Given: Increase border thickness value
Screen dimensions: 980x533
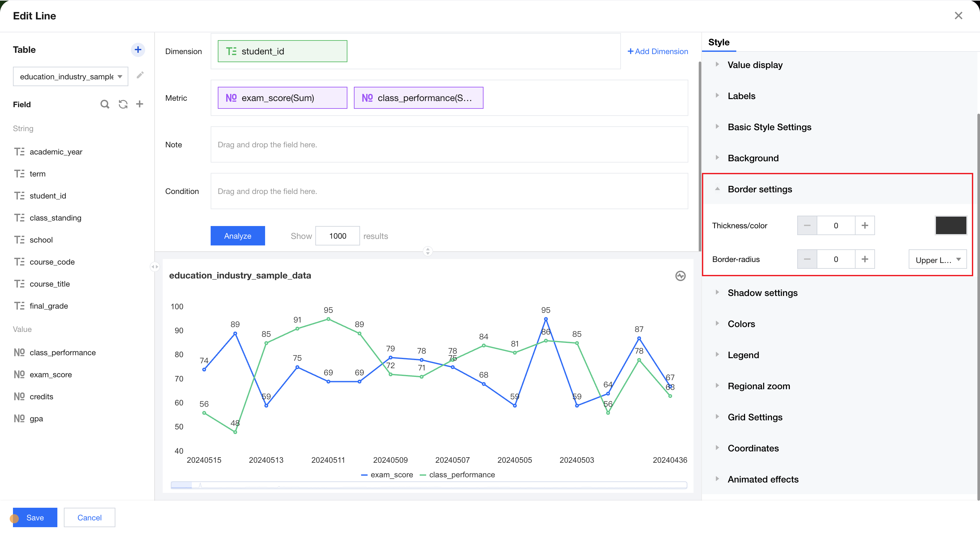Looking at the screenshot, I should (865, 225).
